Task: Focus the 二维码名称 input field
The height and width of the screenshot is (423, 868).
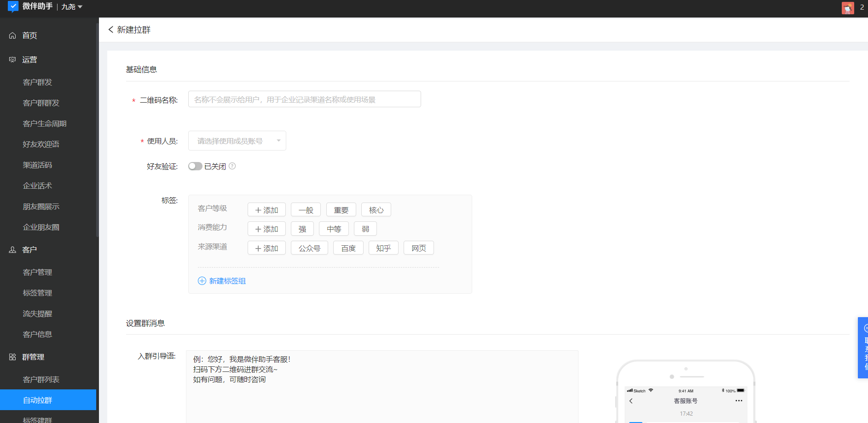Action: (x=304, y=99)
